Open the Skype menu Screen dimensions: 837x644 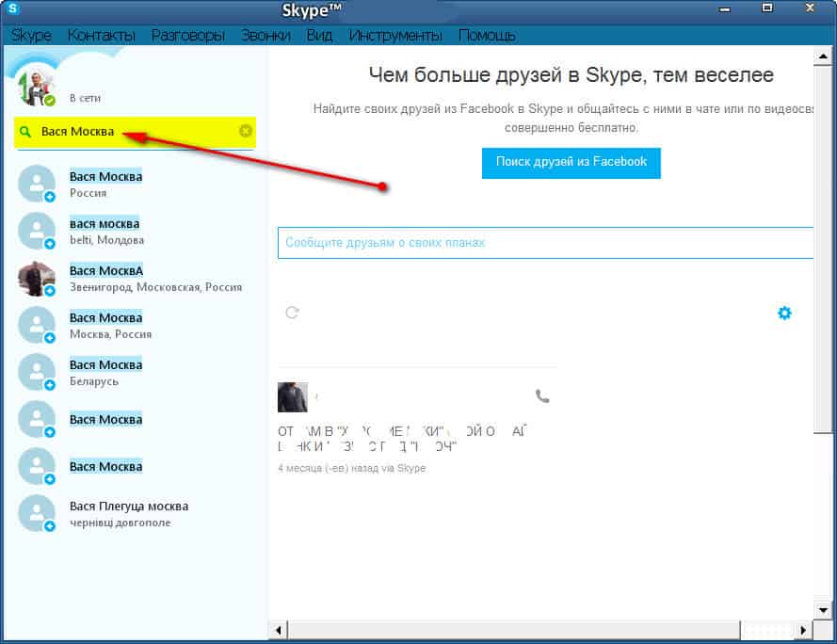(x=31, y=35)
